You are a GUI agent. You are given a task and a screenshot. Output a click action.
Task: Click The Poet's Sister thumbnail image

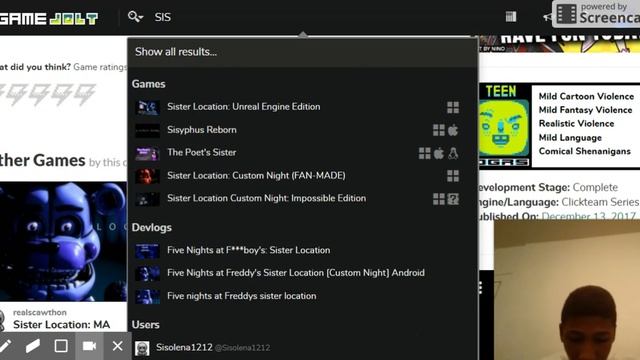click(147, 153)
